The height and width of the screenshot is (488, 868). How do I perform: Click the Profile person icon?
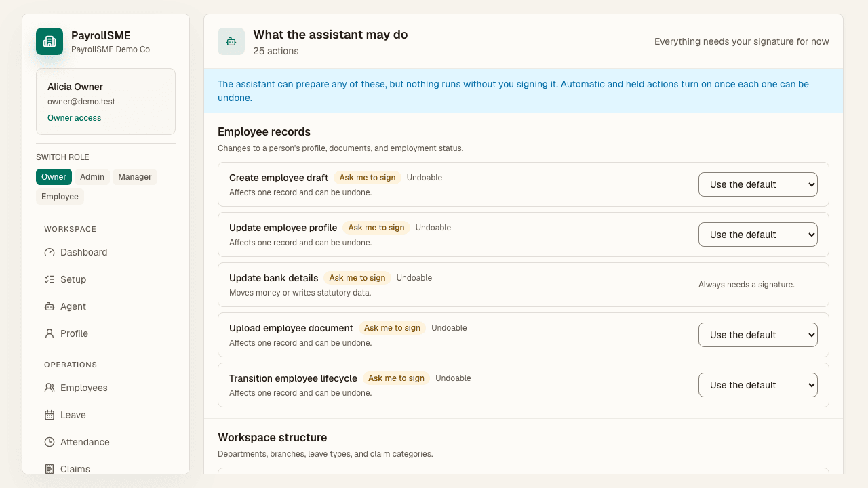[x=50, y=333]
